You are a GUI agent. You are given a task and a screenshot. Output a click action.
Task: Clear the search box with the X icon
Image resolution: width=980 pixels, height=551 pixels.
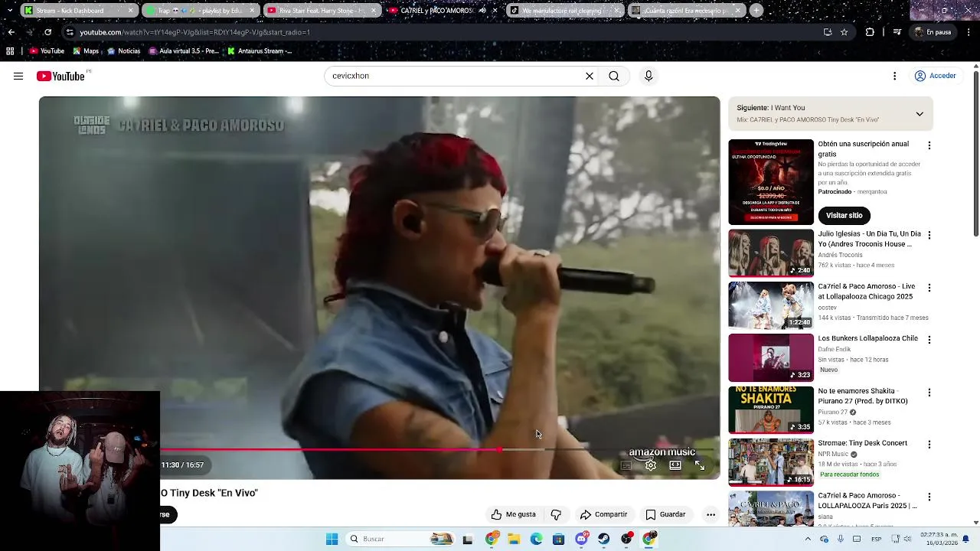pyautogui.click(x=590, y=76)
